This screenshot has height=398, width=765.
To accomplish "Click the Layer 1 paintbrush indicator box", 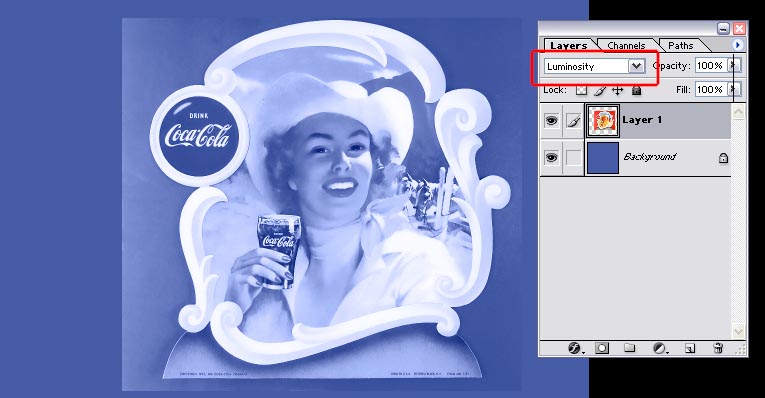I will [573, 120].
